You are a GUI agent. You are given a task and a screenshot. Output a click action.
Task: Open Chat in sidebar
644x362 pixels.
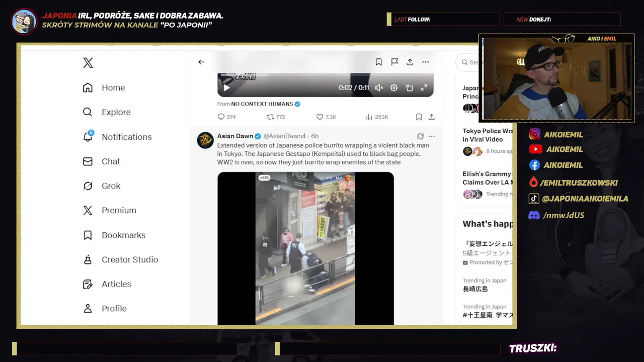click(x=101, y=161)
